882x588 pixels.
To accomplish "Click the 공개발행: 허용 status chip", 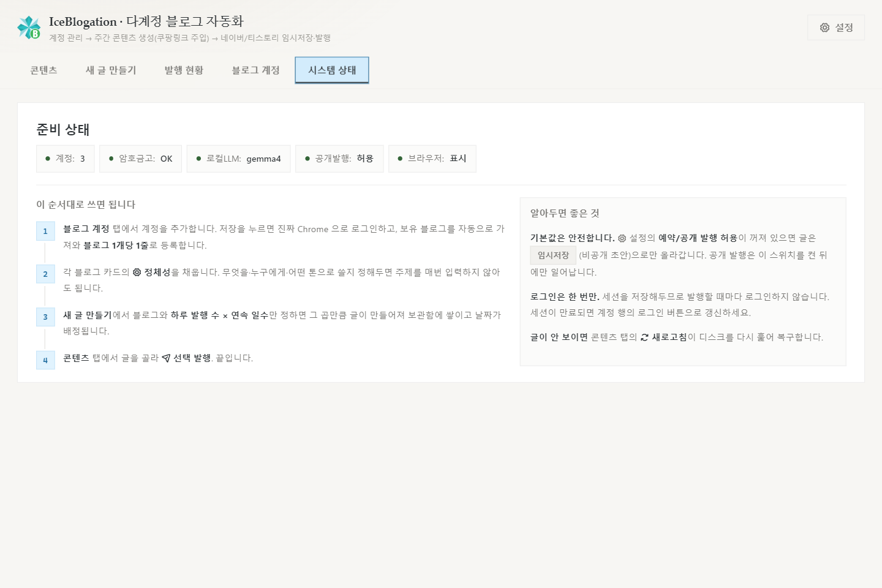I will click(339, 159).
